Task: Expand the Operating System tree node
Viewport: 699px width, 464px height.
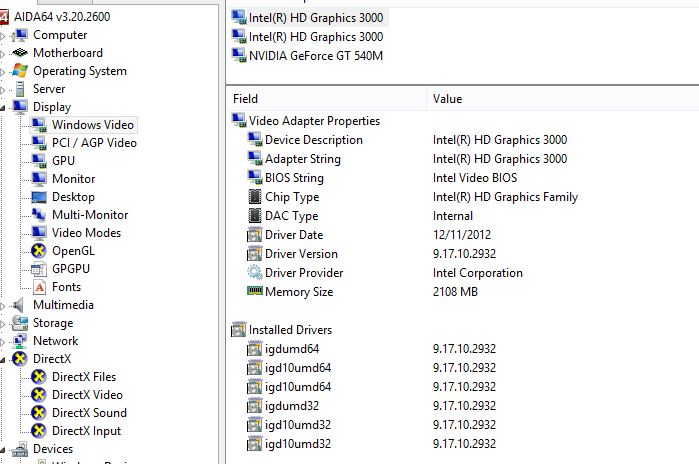Action: pyautogui.click(x=3, y=71)
